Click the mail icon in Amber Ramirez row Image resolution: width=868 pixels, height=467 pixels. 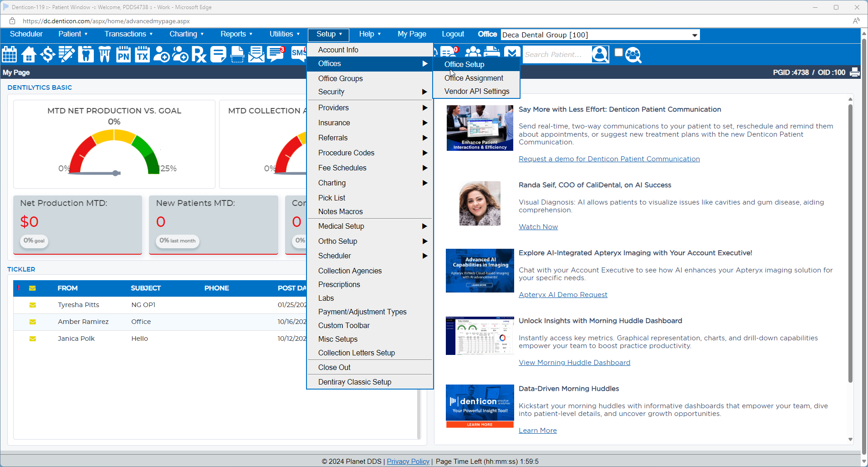(32, 322)
